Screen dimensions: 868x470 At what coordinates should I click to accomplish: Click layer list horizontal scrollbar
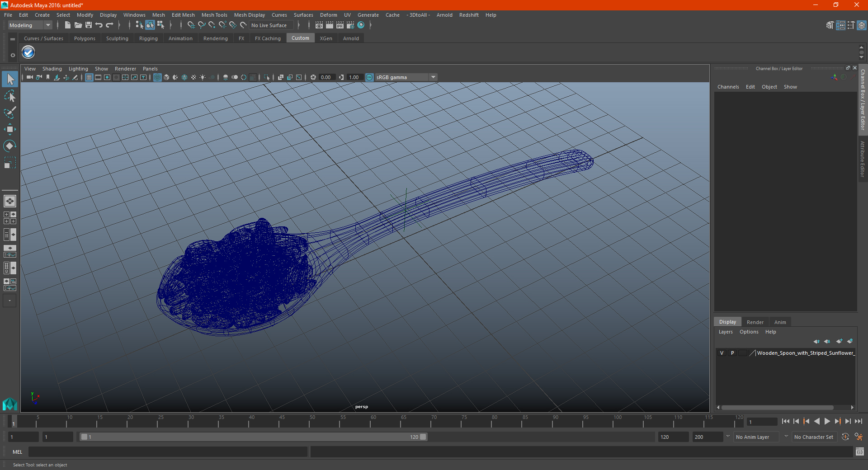pyautogui.click(x=777, y=407)
